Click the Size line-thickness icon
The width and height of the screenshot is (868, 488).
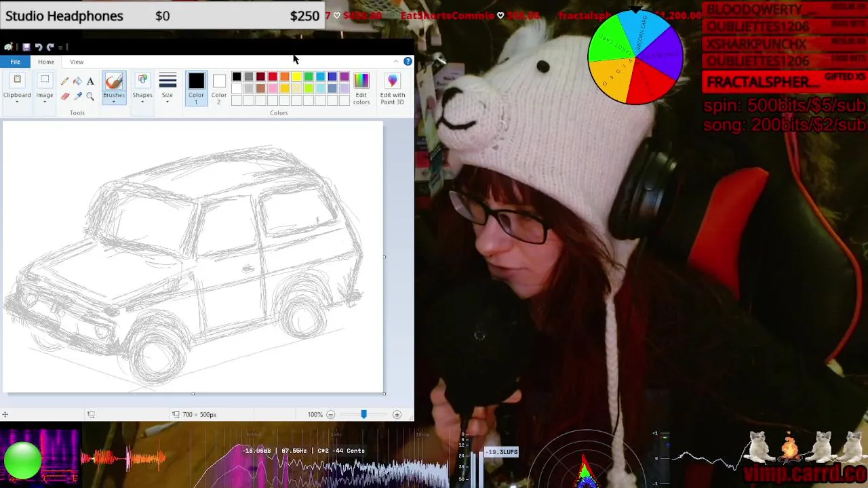tap(167, 81)
